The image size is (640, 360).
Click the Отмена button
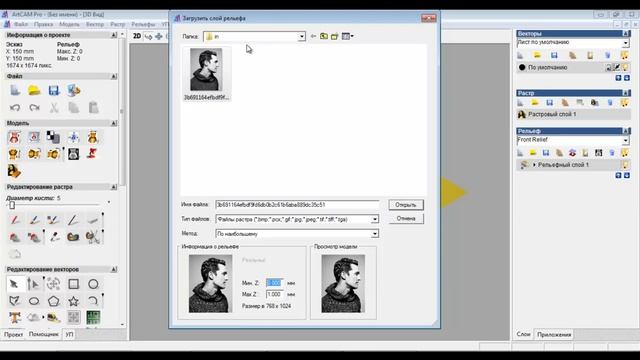pyautogui.click(x=406, y=219)
